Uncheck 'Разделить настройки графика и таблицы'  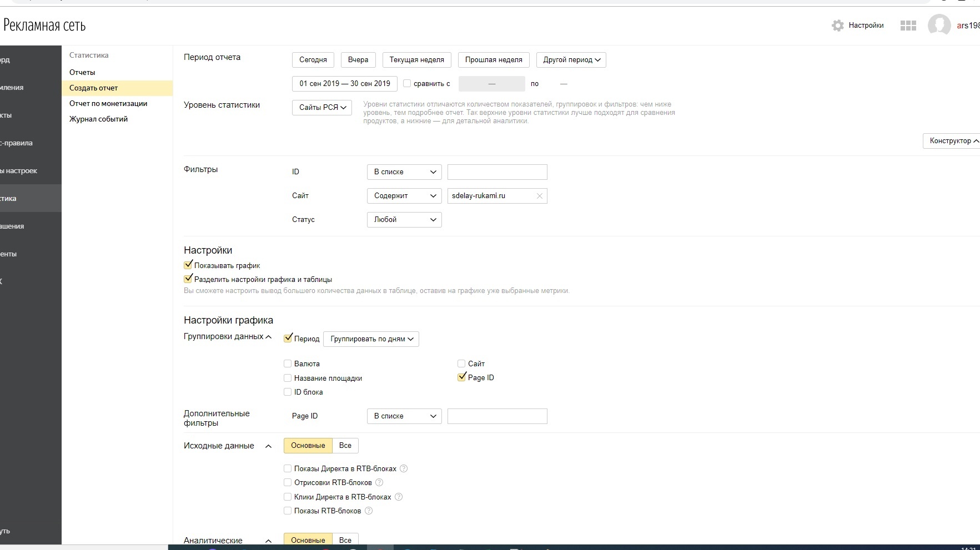tap(188, 279)
